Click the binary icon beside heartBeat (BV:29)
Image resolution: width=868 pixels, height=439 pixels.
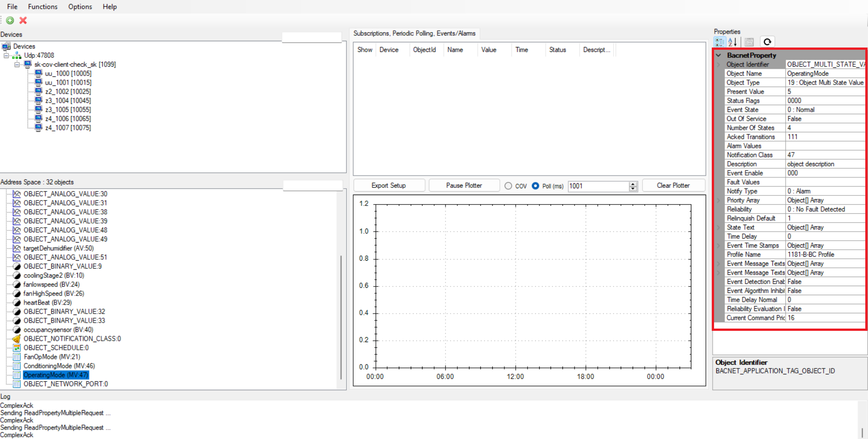click(17, 302)
